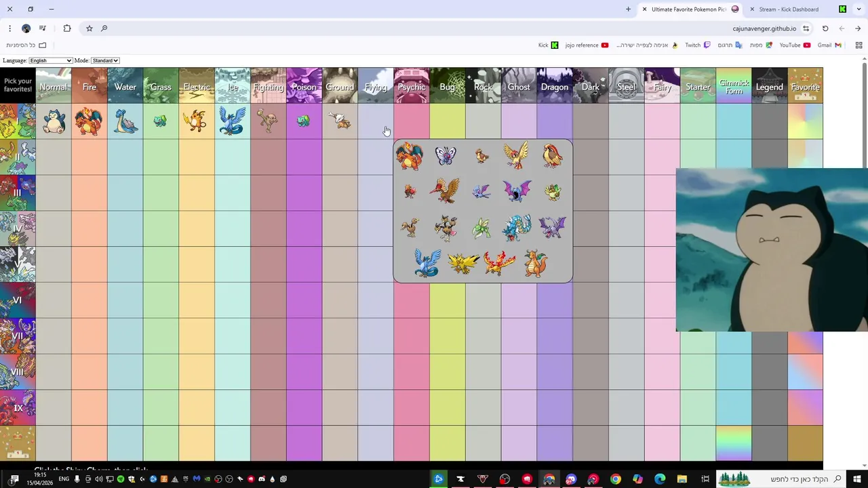Choose Pidgey from the Flying popup
Viewport: 868px width, 488px height.
[x=481, y=156]
